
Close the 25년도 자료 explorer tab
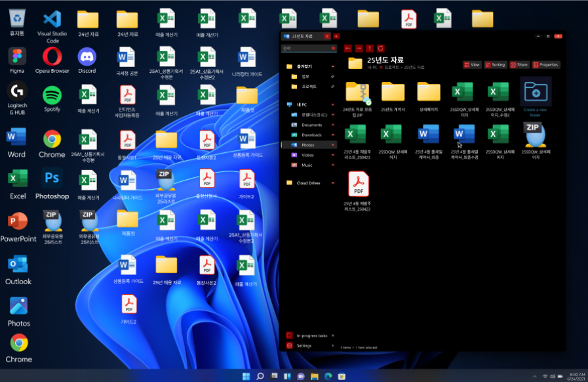tap(327, 36)
